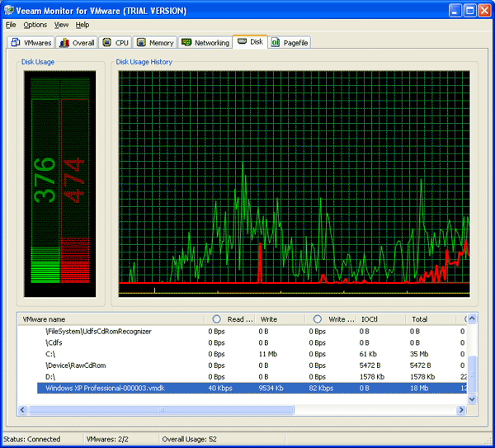Viewport: 495px width, 448px height.
Task: Sort by VMware name column header
Action: coord(111,319)
